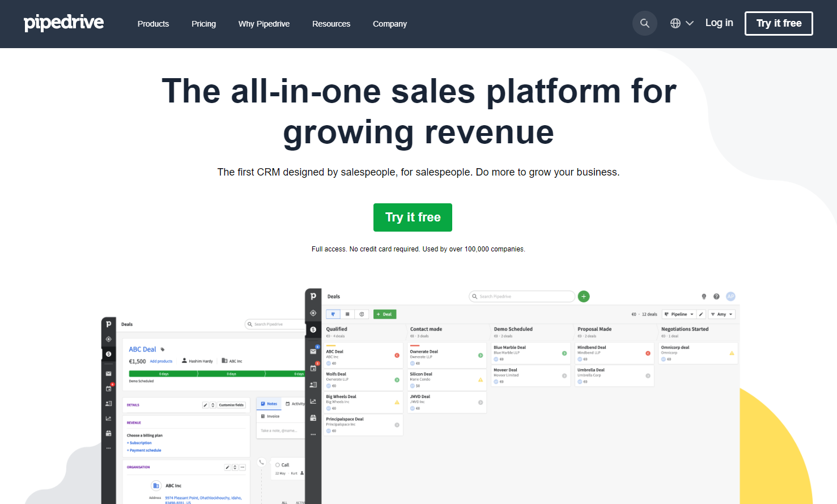The image size is (837, 504).
Task: Open the Umbrella Deal card
Action: 614,376
